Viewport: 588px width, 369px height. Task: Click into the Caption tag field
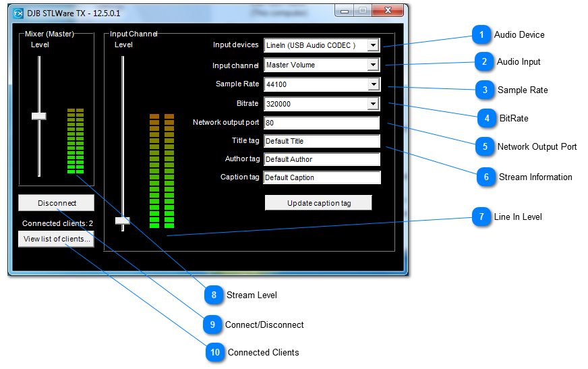[321, 178]
